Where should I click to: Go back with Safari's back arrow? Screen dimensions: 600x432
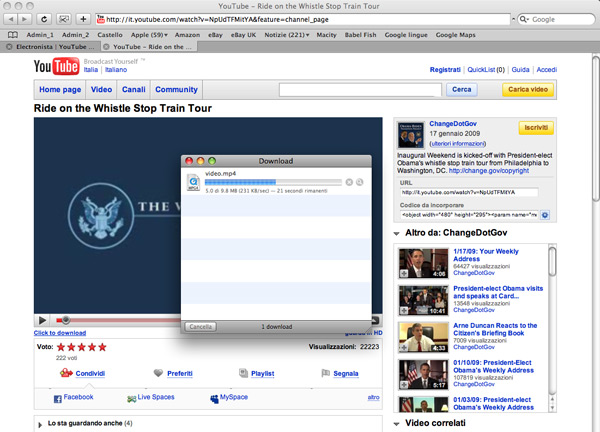[x=10, y=19]
